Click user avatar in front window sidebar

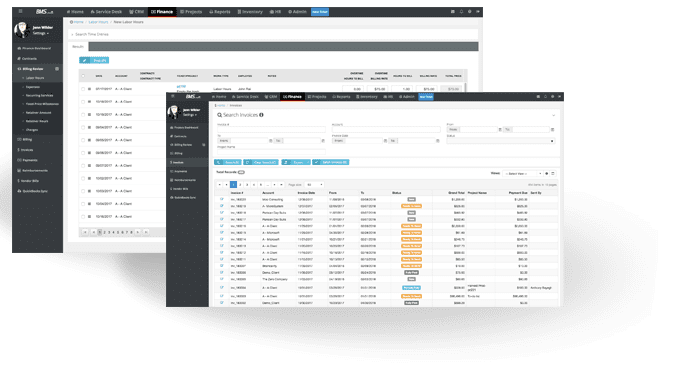click(174, 112)
